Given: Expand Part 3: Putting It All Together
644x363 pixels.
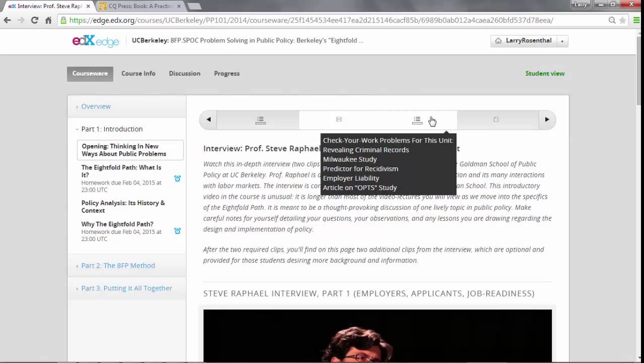Looking at the screenshot, I should coord(126,288).
